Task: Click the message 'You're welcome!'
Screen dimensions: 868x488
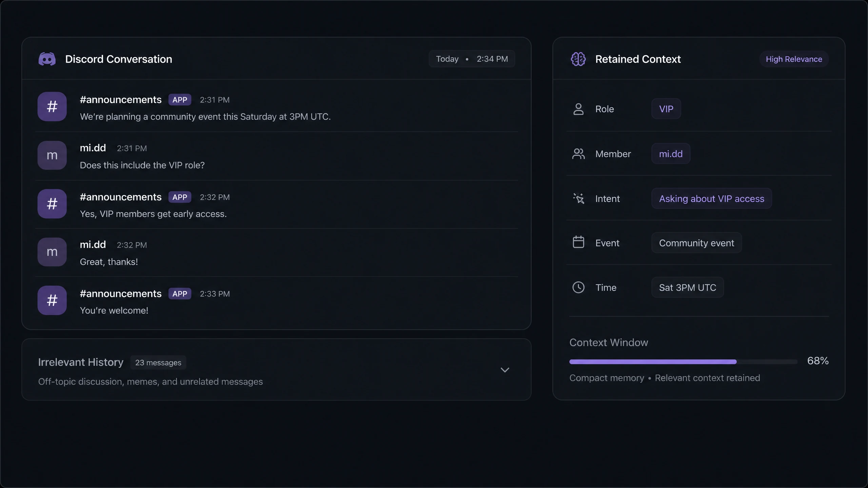Action: (x=114, y=310)
